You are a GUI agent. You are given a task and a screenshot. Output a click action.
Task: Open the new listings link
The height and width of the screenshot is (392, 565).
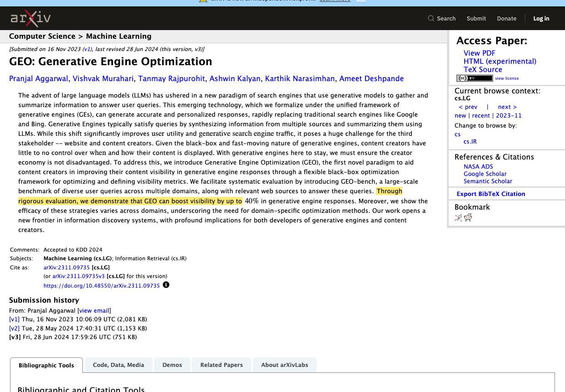460,116
